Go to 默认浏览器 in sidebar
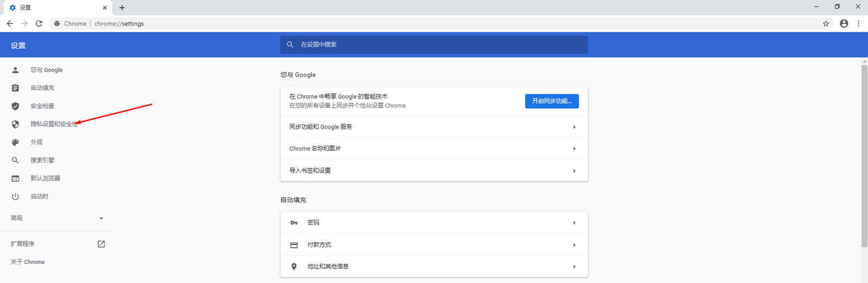868x283 pixels. pyautogui.click(x=45, y=178)
